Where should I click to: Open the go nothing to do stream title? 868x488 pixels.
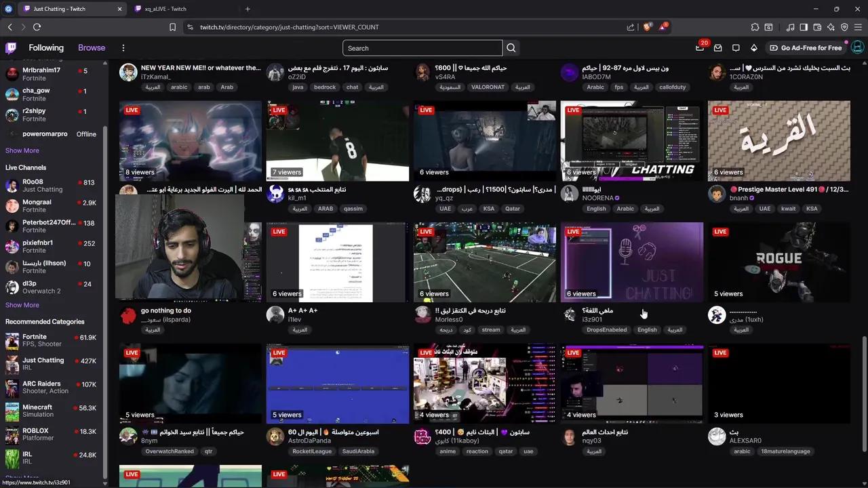166,310
